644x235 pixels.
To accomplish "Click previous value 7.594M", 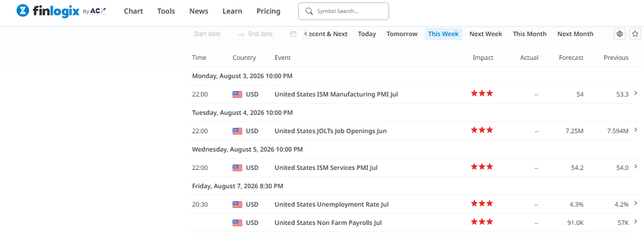I will click(x=618, y=131).
